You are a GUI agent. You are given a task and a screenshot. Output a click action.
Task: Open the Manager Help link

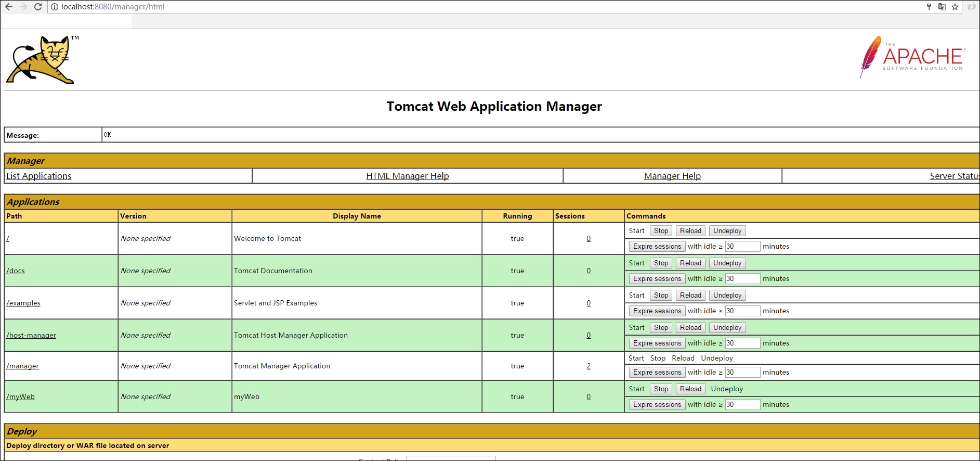click(x=672, y=176)
